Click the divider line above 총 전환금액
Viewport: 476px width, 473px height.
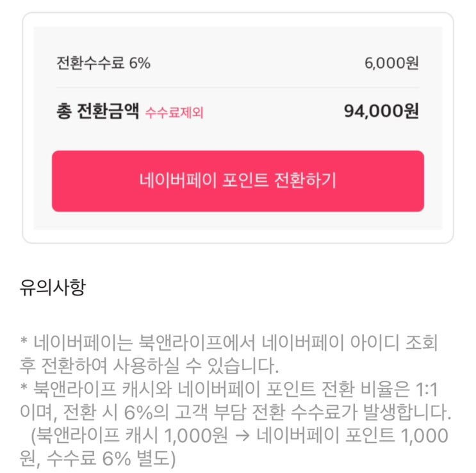tap(238, 88)
